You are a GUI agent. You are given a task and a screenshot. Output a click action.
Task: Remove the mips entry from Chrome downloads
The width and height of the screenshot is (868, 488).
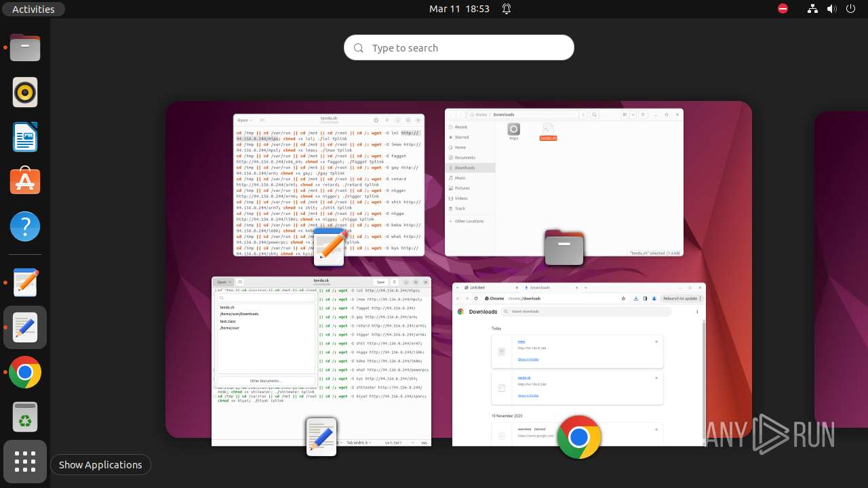pyautogui.click(x=656, y=342)
